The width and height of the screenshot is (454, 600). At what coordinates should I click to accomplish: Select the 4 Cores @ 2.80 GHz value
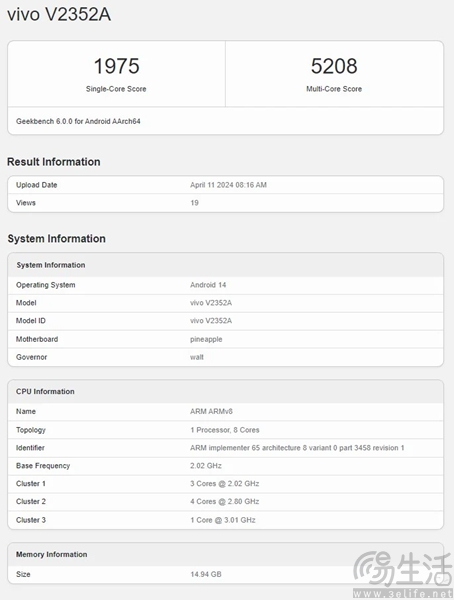tap(225, 501)
